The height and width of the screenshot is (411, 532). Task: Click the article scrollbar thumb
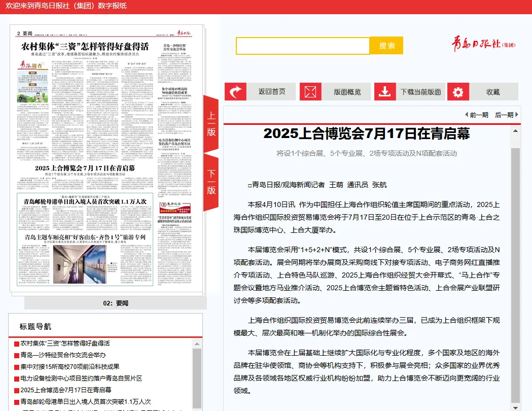coord(515,275)
